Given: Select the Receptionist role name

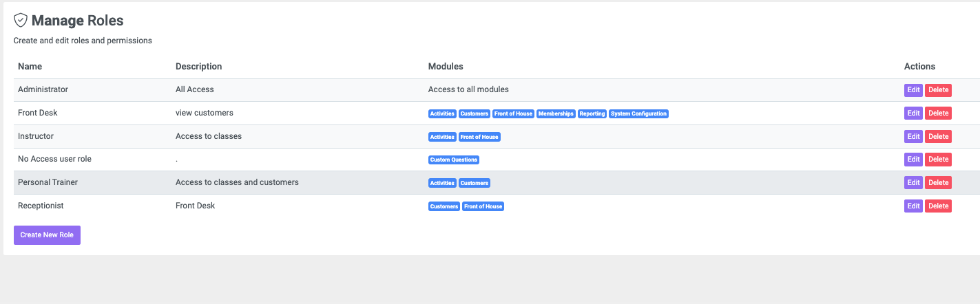Looking at the screenshot, I should [x=41, y=206].
